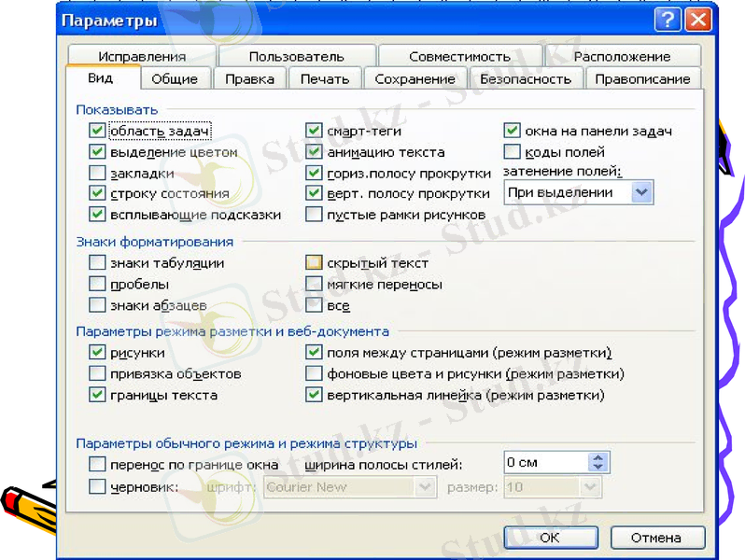
Task: Enable 'перенос по границе окна' option
Action: (97, 464)
